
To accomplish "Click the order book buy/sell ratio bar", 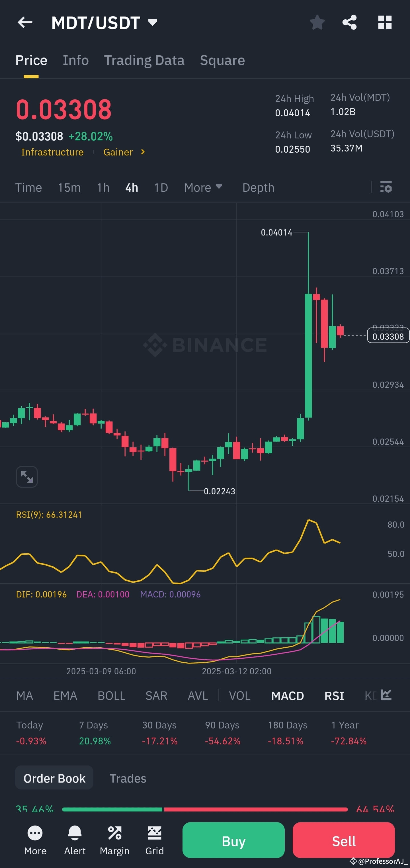I will (205, 809).
